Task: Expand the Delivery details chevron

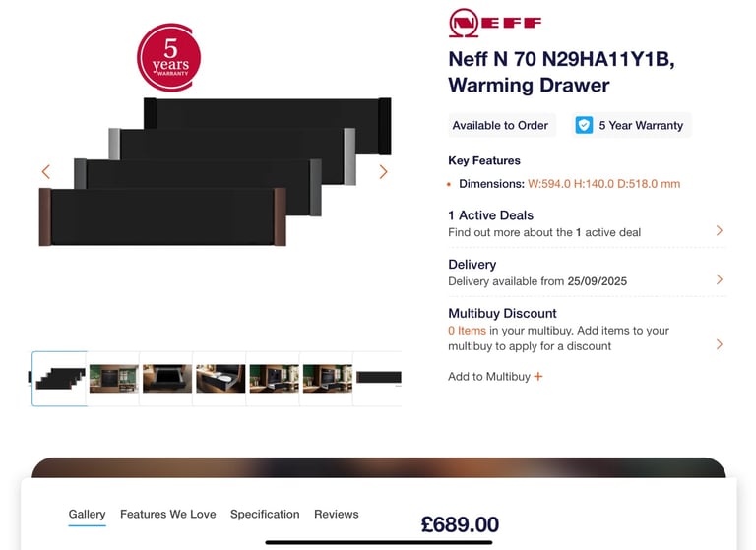Action: click(x=720, y=279)
